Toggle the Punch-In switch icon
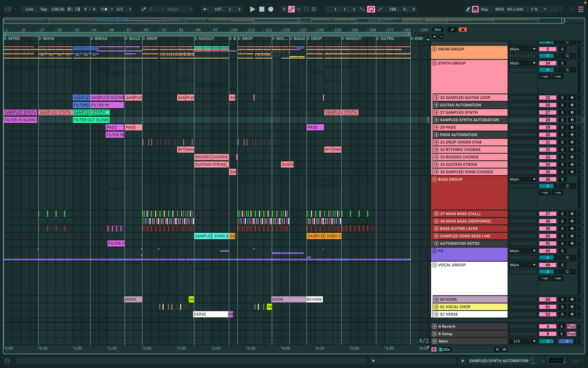The width and height of the screenshot is (588, 368). (362, 9)
